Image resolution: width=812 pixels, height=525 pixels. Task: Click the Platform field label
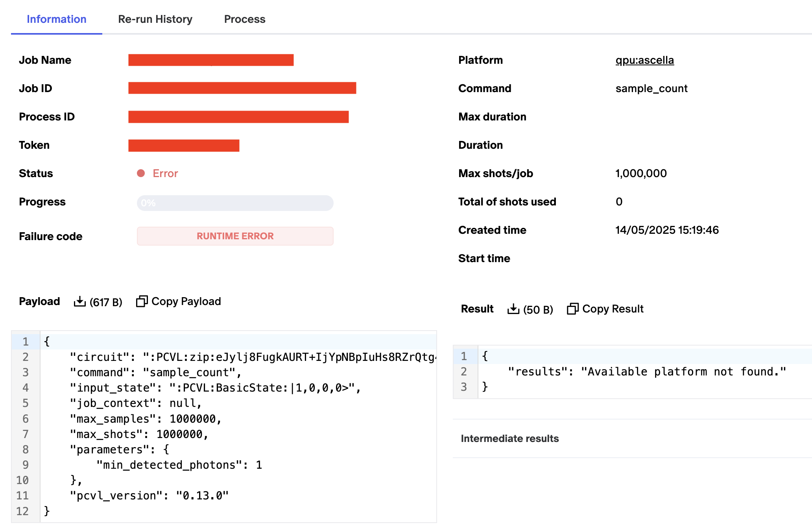[480, 60]
